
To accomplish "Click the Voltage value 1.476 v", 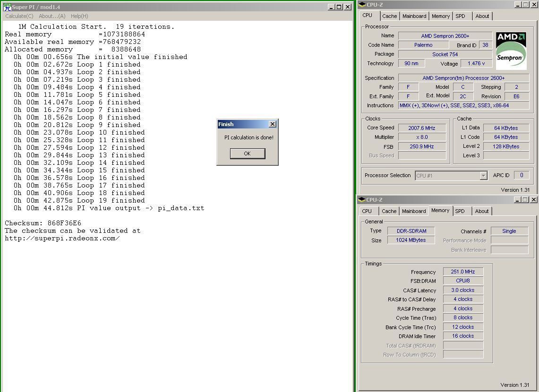I will coord(477,64).
